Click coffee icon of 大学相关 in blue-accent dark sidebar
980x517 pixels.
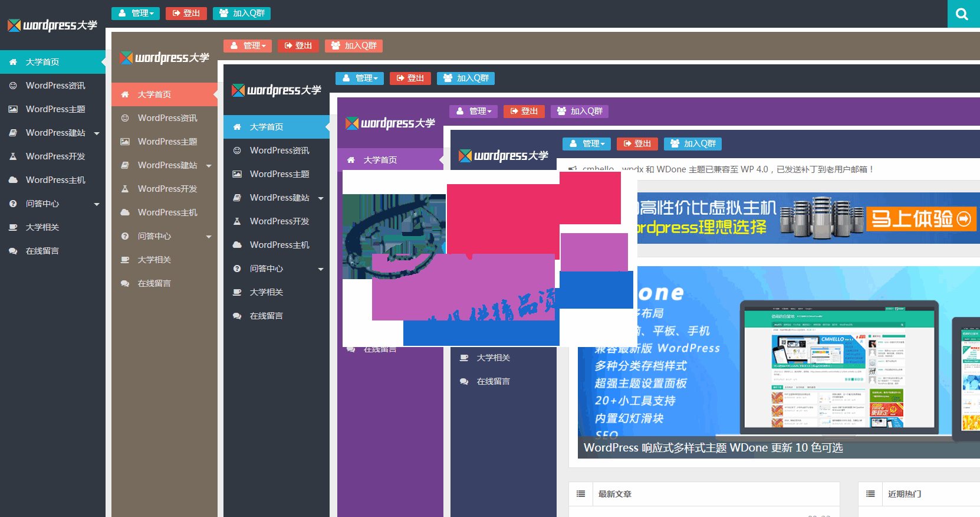[x=237, y=292]
